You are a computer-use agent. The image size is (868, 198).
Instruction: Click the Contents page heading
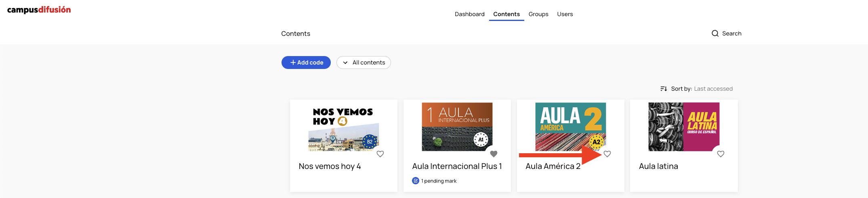coord(296,33)
